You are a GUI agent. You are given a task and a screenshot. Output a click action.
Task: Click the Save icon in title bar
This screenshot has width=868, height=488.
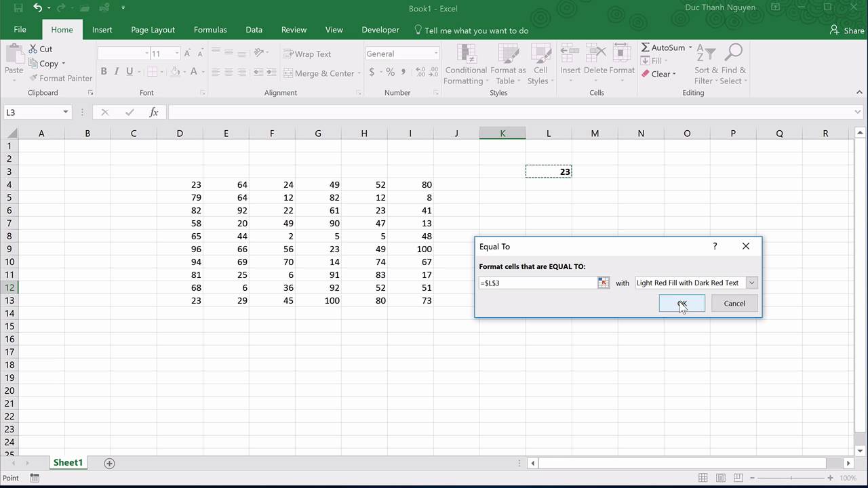tap(18, 8)
